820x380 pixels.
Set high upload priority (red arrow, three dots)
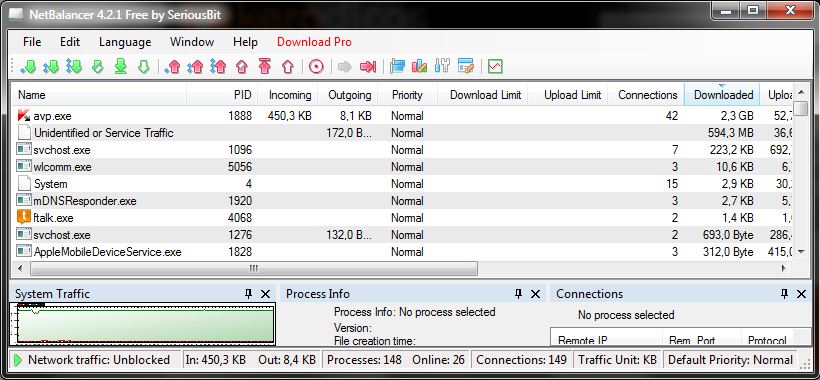tap(218, 66)
